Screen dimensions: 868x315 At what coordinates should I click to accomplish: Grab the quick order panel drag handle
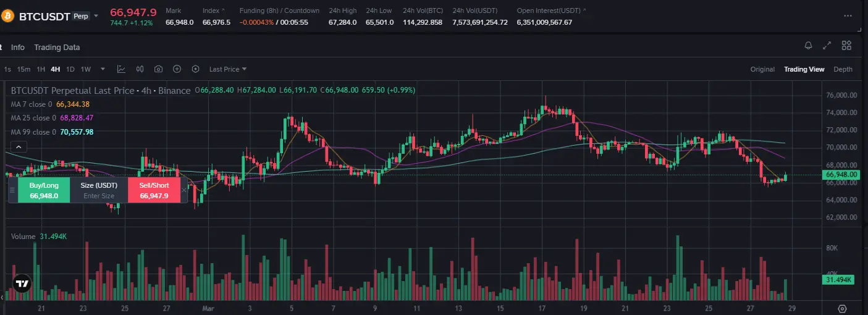12,190
